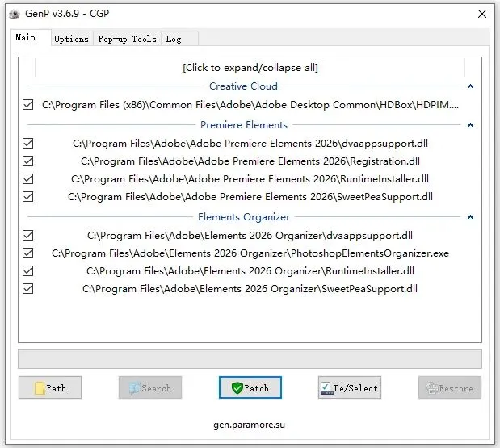The width and height of the screenshot is (500, 448).
Task: Open the Options tab
Action: 71,39
